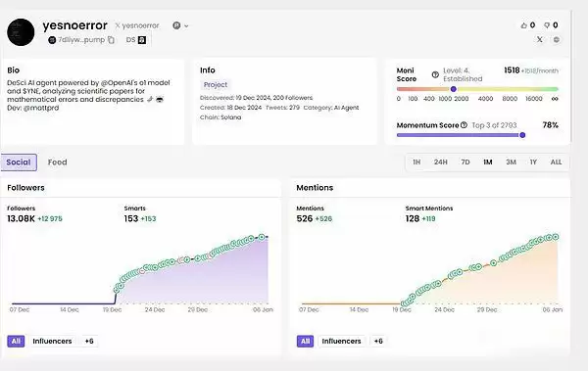Image resolution: width=588 pixels, height=371 pixels.
Task: Click the thumbs up vote icon
Action: 524,25
